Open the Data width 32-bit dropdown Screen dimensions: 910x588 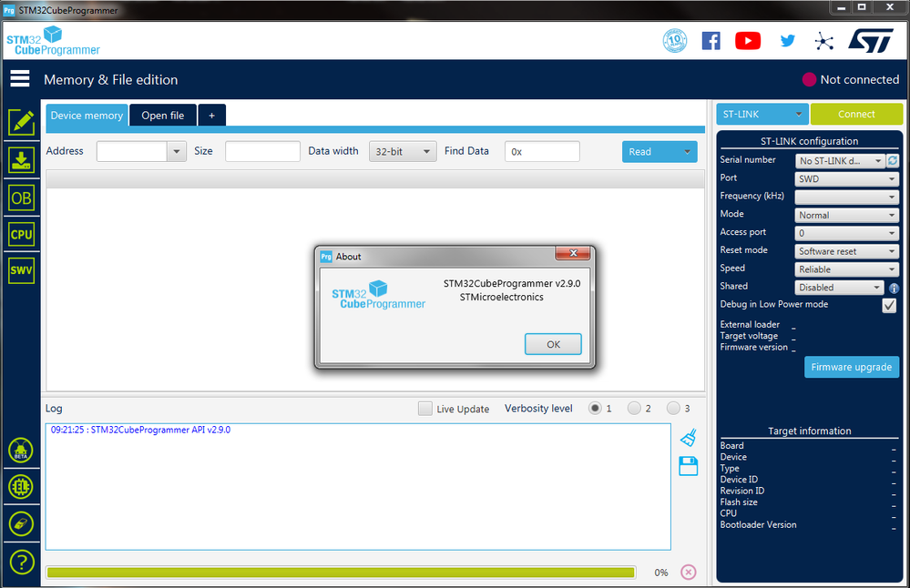pyautogui.click(x=403, y=152)
